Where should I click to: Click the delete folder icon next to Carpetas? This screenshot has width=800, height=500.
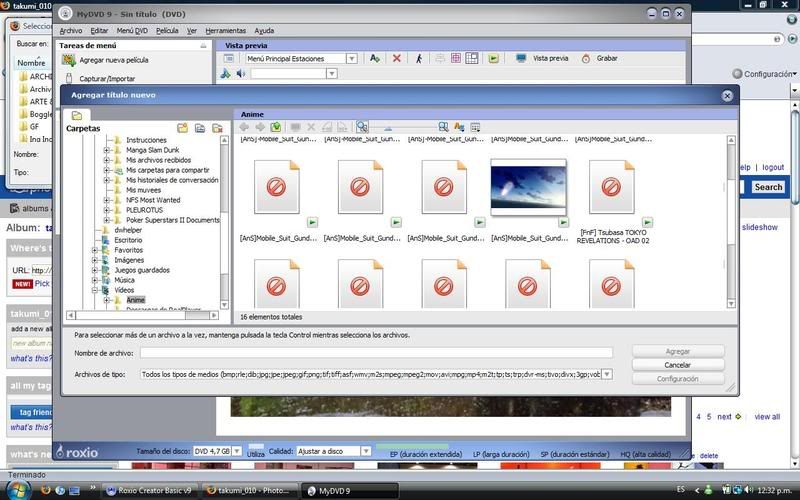[x=217, y=128]
